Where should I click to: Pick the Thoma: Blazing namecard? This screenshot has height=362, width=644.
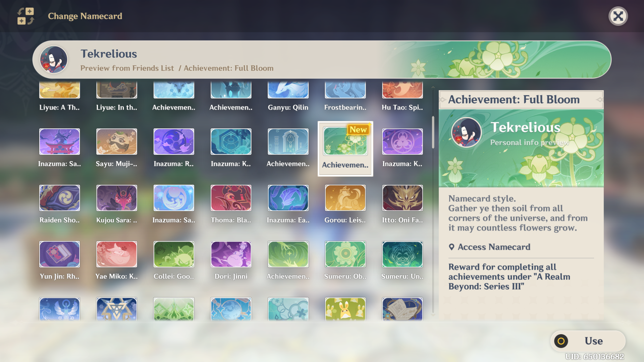pos(231,198)
